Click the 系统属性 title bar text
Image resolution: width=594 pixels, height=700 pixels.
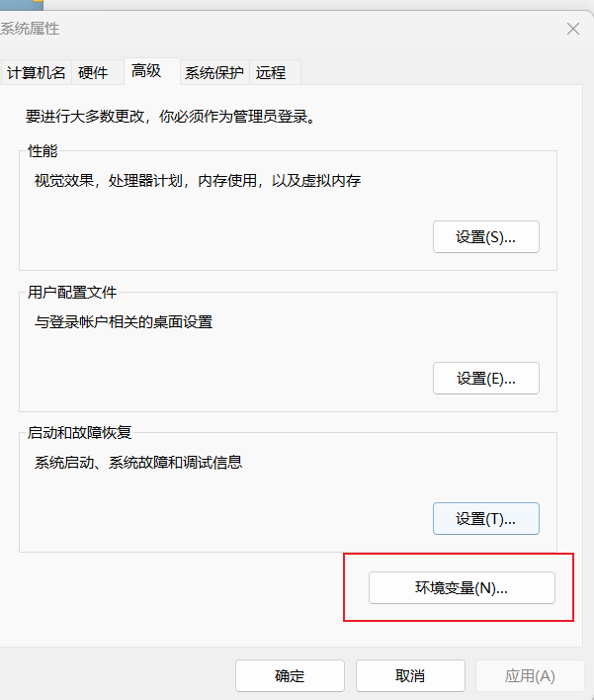pyautogui.click(x=30, y=29)
